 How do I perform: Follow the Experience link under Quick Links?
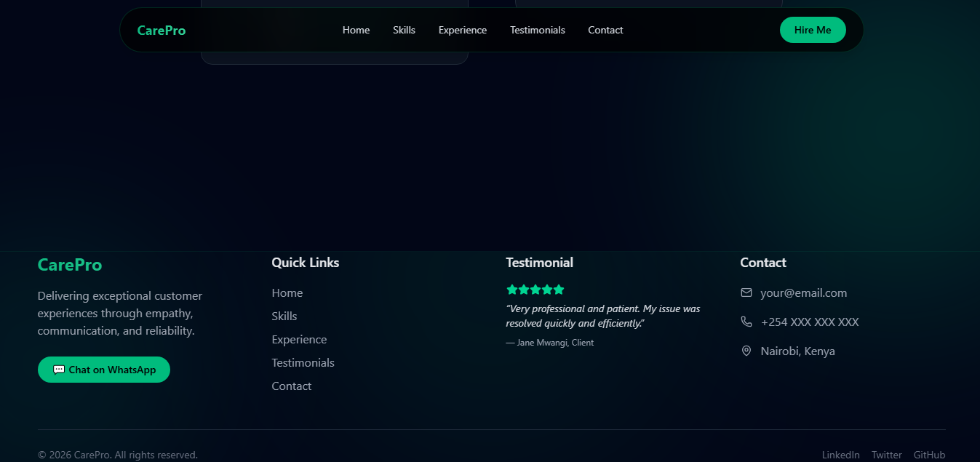(299, 339)
